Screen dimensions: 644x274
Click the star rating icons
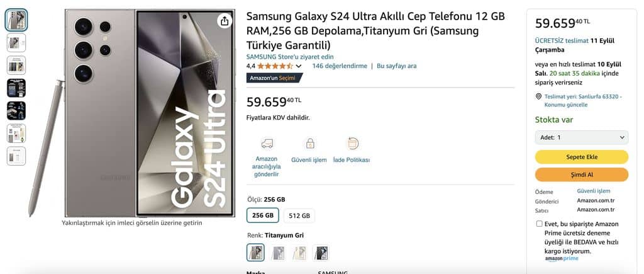coord(275,66)
